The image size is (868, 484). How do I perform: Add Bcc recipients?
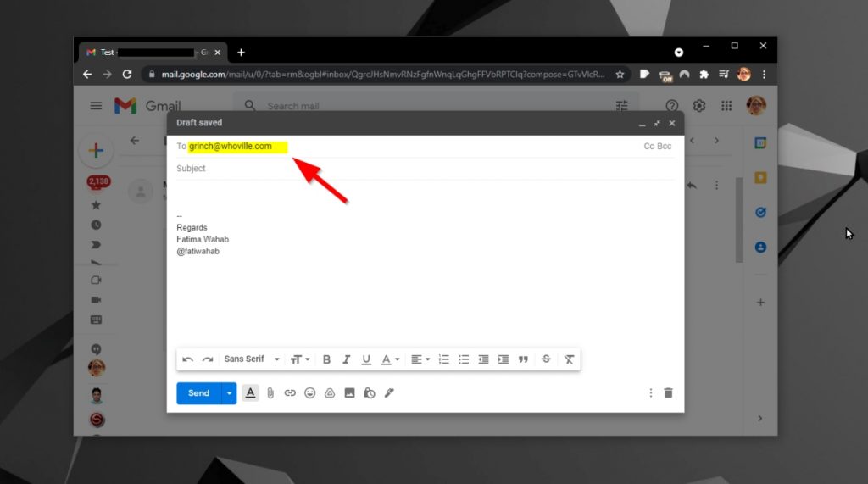(665, 146)
